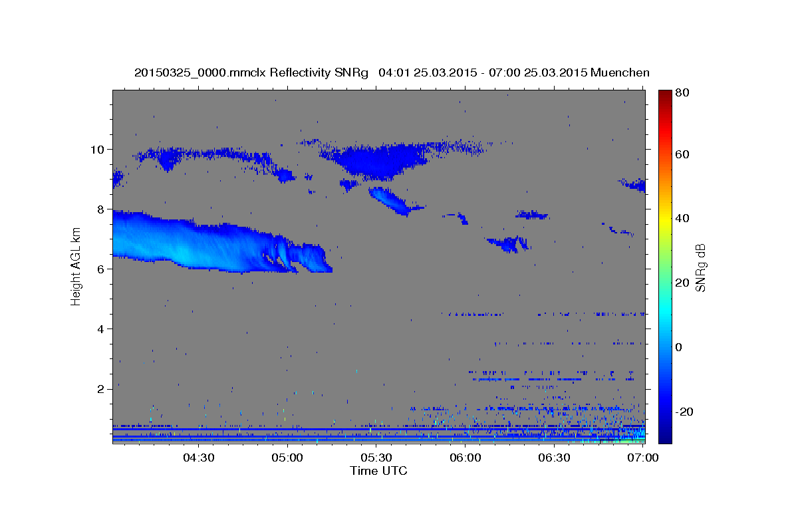Click the colorbar label '-20'
This screenshot has height=532, width=798.
tap(684, 412)
